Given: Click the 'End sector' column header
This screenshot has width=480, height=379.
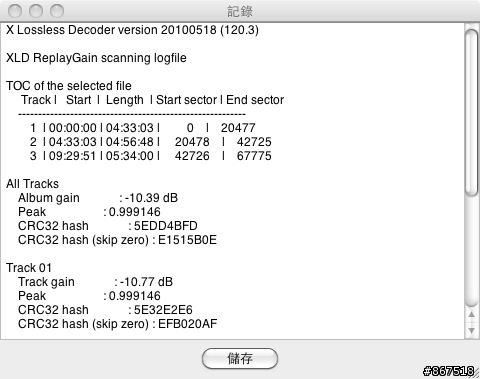Looking at the screenshot, I should (x=255, y=100).
